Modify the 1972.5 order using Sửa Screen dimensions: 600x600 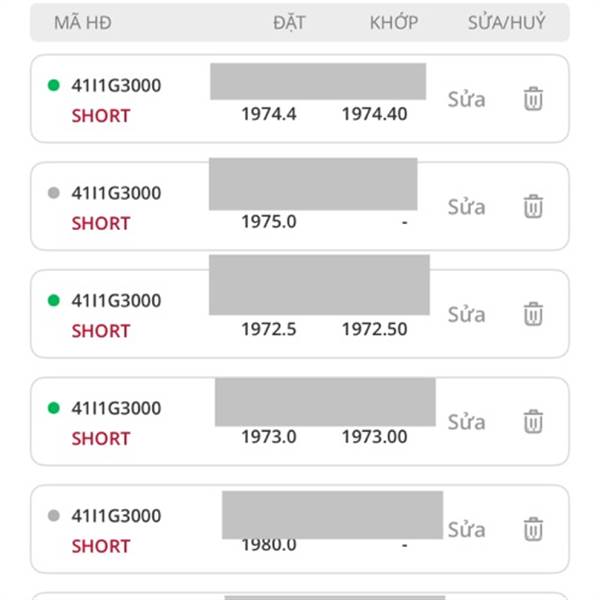(x=466, y=315)
